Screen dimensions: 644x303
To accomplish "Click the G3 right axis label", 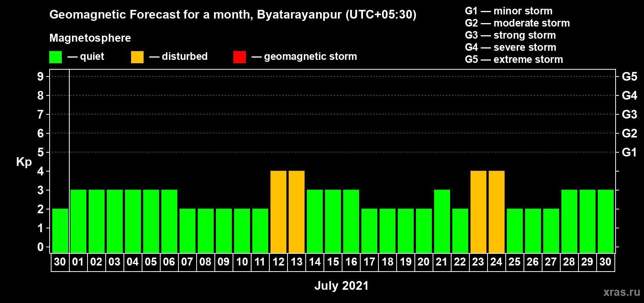I will click(x=630, y=114).
